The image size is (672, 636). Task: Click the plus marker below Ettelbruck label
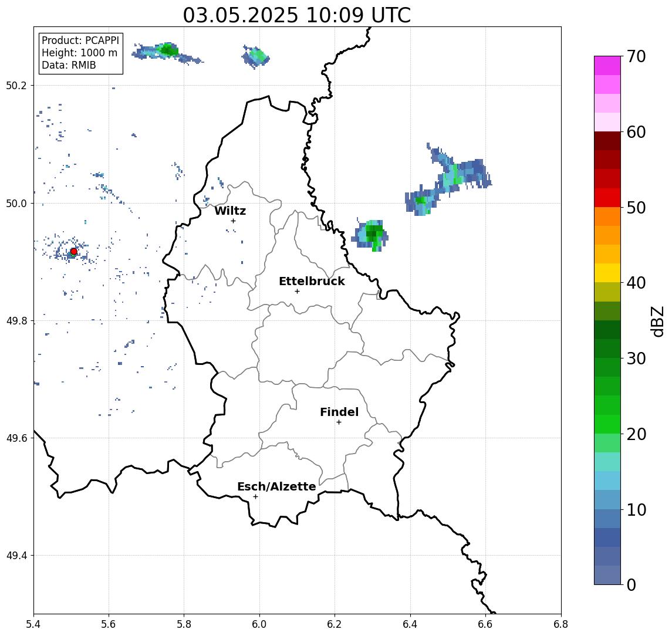[x=297, y=292]
